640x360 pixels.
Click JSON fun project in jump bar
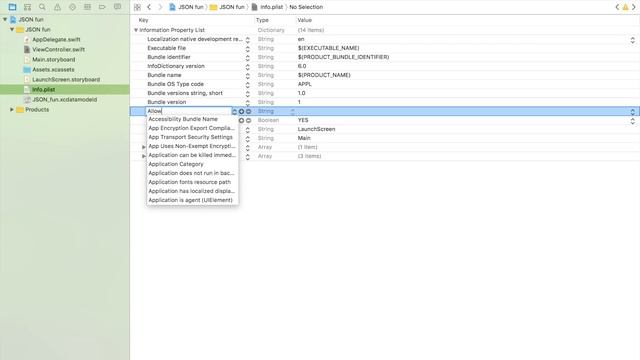coord(186,7)
